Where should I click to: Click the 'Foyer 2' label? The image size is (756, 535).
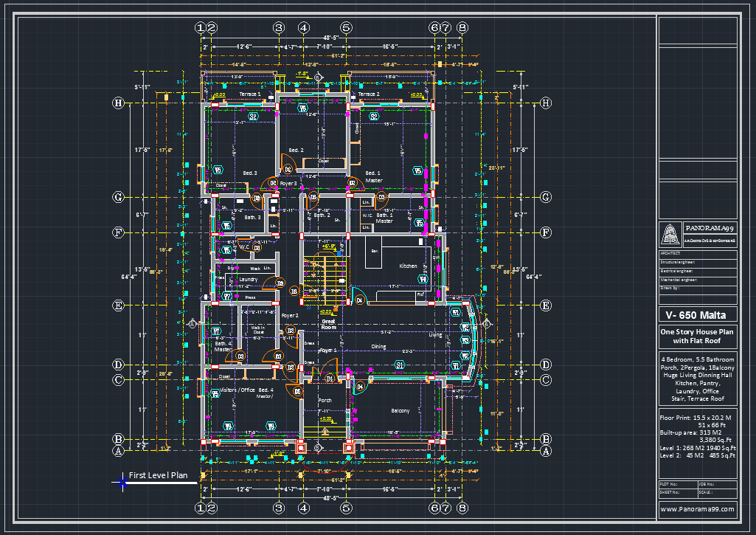click(290, 316)
